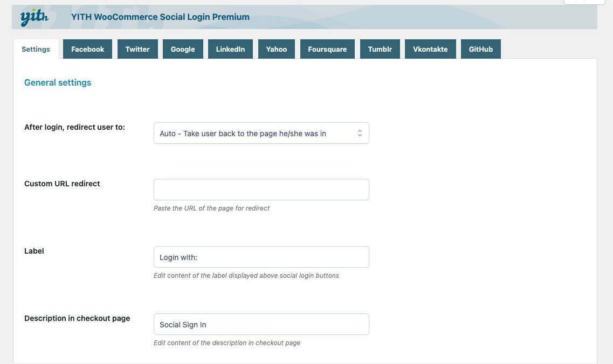
Task: Open the Twitter tab
Action: click(137, 49)
